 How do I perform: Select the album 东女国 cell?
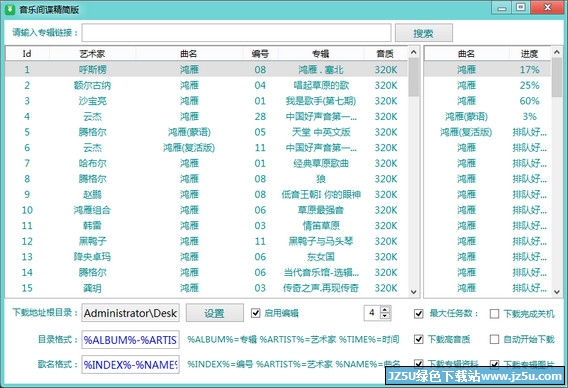pyautogui.click(x=321, y=256)
